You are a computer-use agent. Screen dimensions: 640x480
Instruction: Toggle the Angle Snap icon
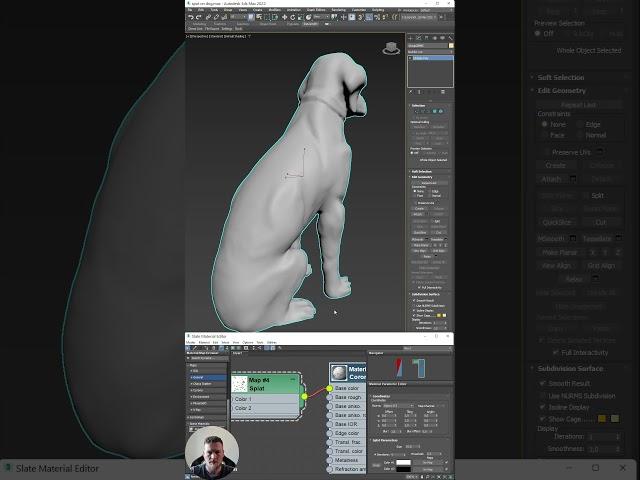tap(369, 17)
